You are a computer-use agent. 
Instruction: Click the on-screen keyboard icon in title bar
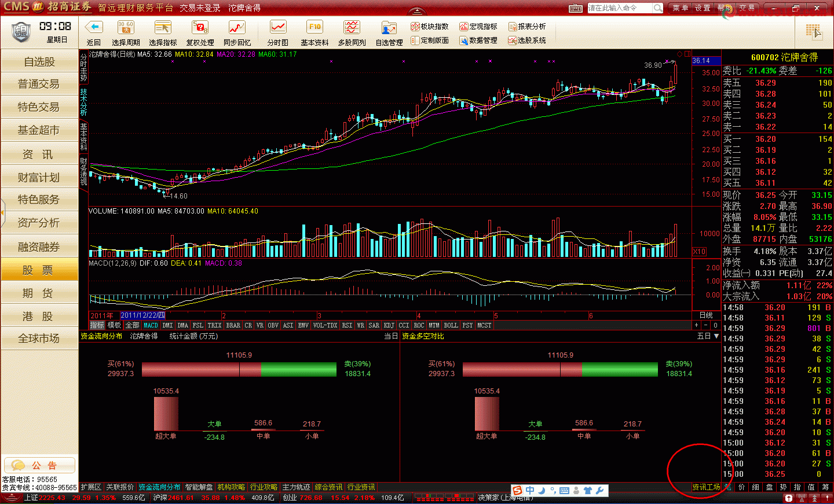click(x=576, y=8)
